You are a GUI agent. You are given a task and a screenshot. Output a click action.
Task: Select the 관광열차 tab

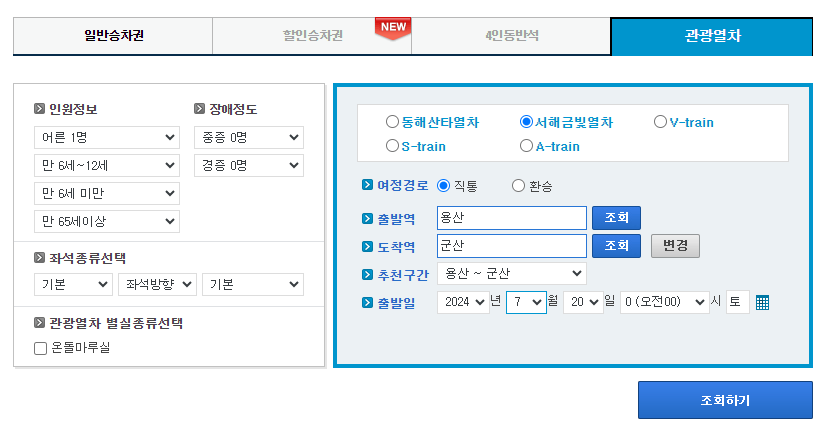(712, 36)
